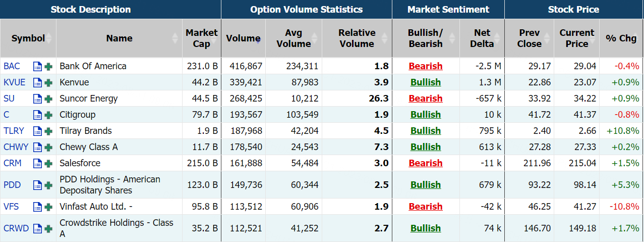The image size is (644, 242).
Task: Click the green plus icon for TLRY
Action: (48, 131)
